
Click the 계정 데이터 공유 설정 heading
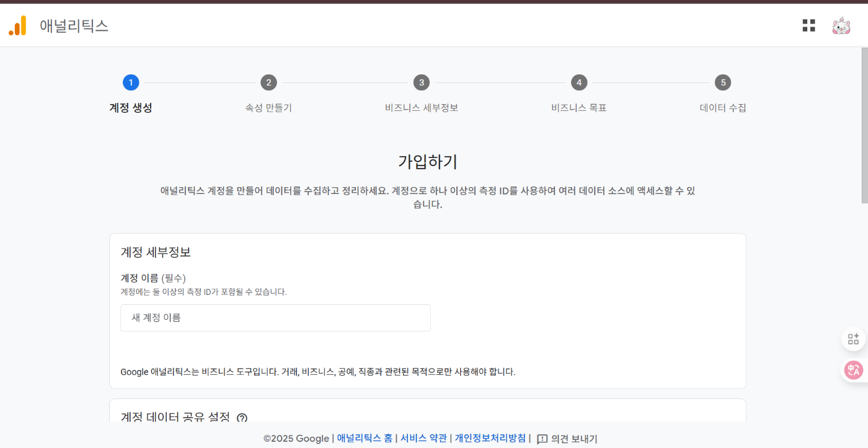pos(175,418)
